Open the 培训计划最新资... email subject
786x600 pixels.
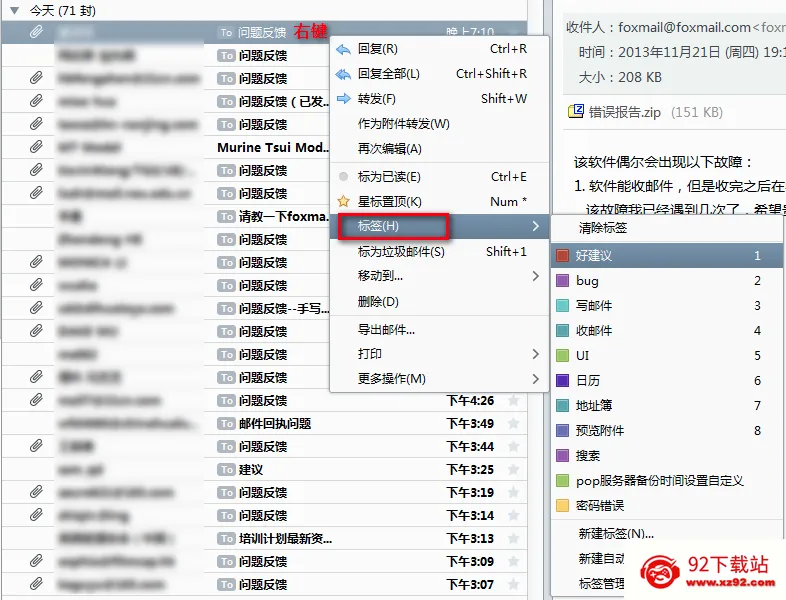(285, 539)
